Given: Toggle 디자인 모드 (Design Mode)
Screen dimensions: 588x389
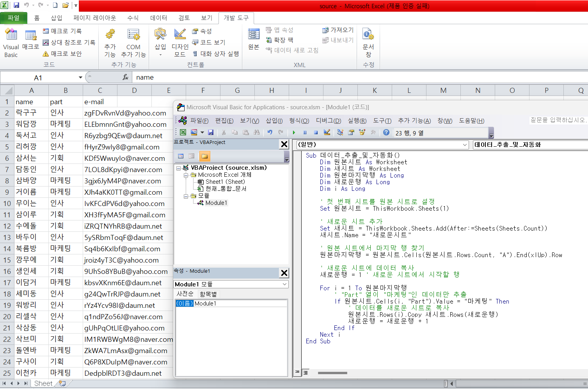Looking at the screenshot, I should tap(180, 43).
